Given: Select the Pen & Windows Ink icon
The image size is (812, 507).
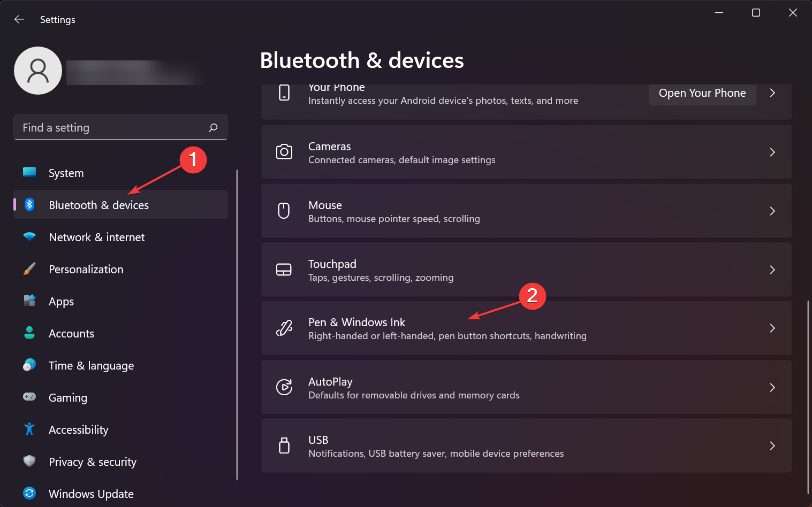Looking at the screenshot, I should tap(284, 328).
